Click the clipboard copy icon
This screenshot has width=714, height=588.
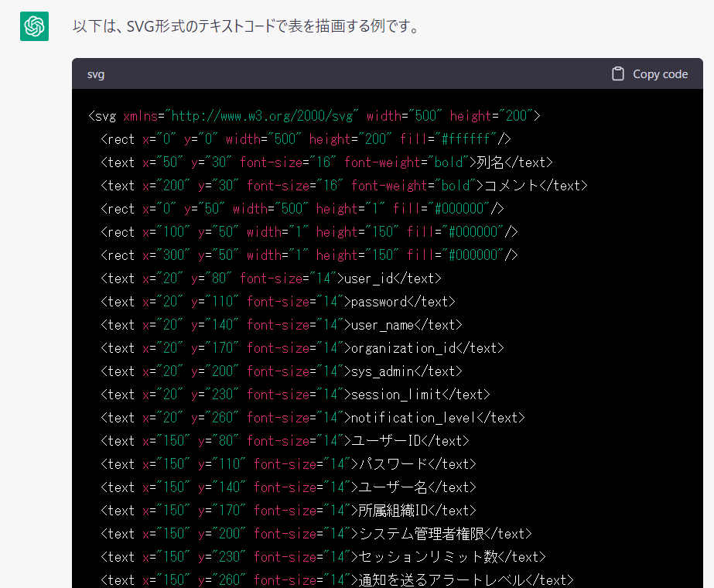[618, 73]
